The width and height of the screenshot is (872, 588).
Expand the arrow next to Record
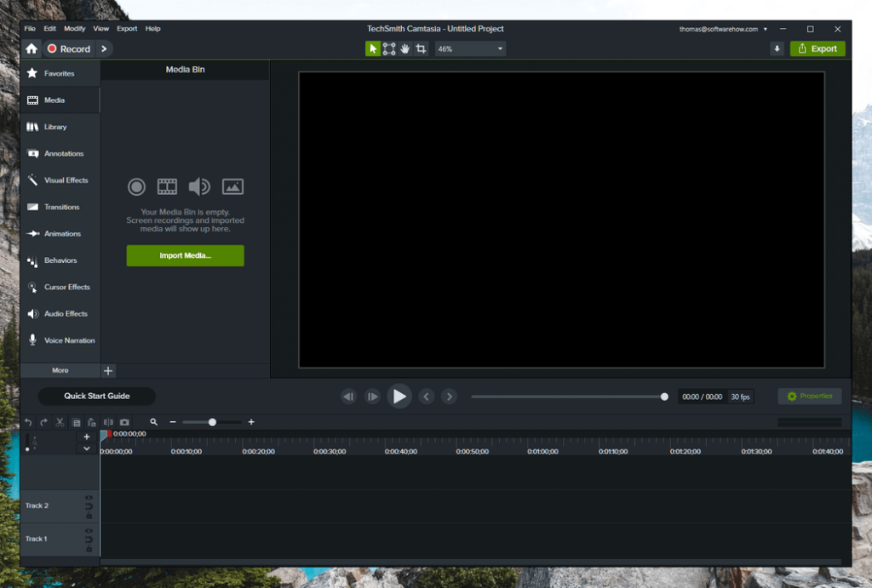104,49
